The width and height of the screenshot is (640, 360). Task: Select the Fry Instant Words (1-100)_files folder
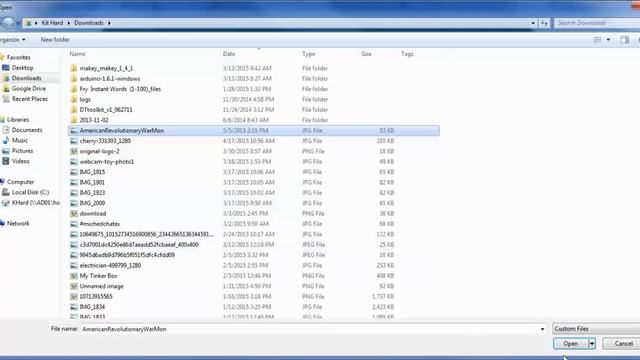120,89
